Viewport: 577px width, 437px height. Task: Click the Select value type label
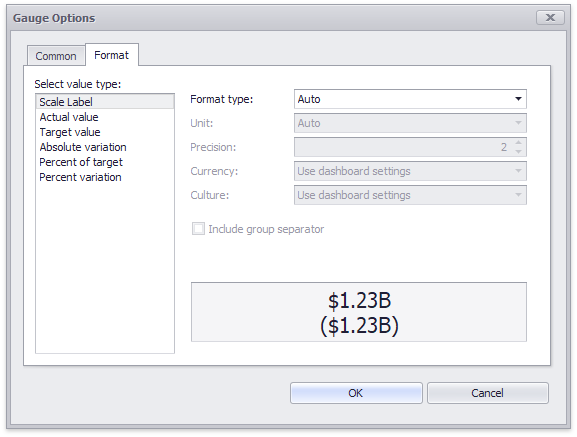78,84
